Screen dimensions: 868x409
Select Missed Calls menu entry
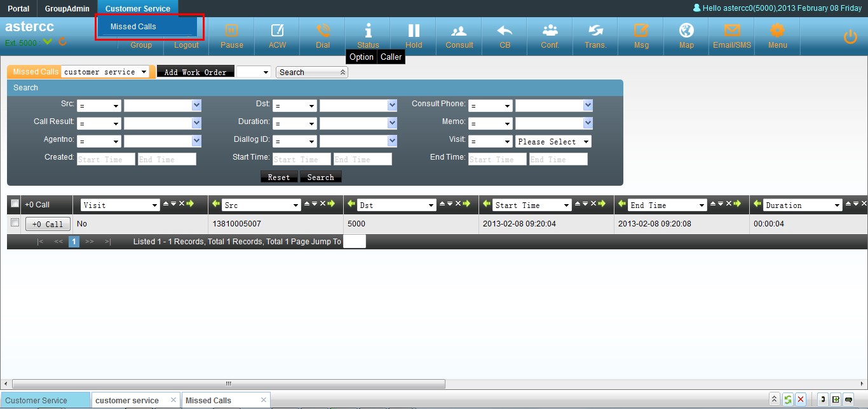pyautogui.click(x=133, y=27)
